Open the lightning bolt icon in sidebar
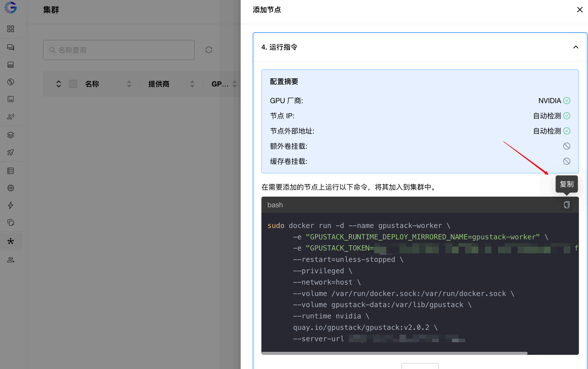This screenshot has height=369, width=588. click(11, 205)
